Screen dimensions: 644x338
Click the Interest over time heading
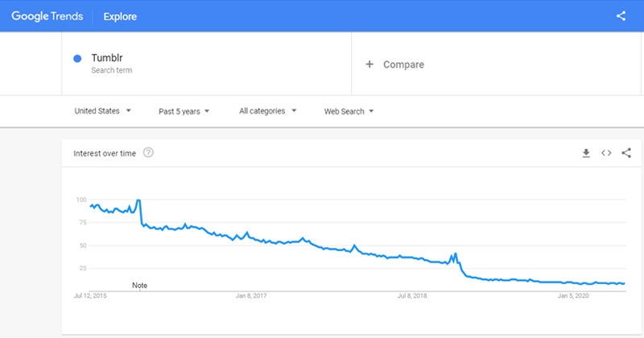click(x=105, y=153)
